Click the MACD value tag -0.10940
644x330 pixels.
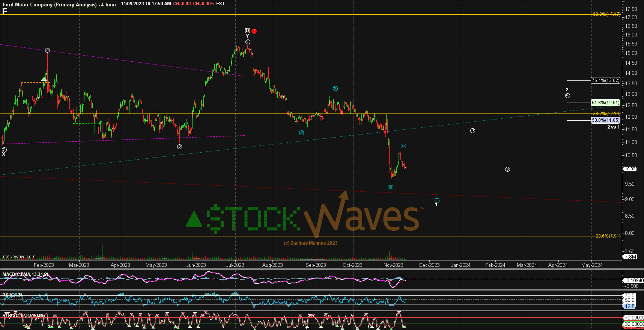[x=633, y=280]
